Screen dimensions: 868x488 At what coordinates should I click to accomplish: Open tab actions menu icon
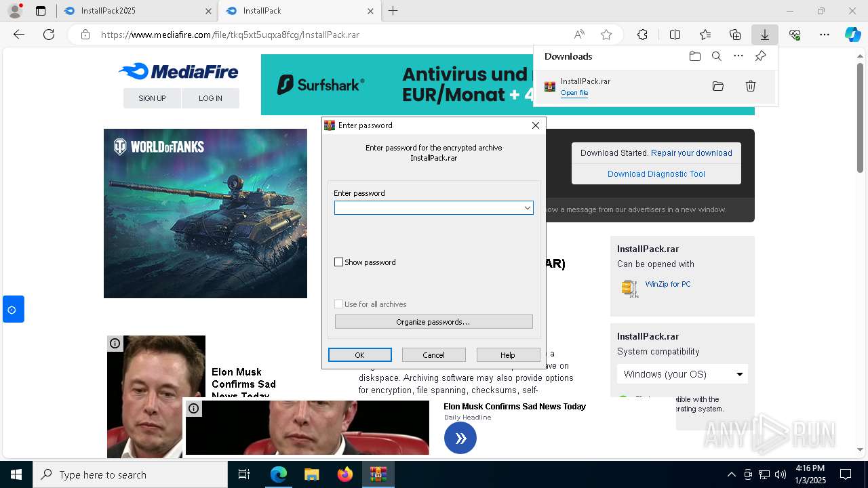tap(41, 11)
